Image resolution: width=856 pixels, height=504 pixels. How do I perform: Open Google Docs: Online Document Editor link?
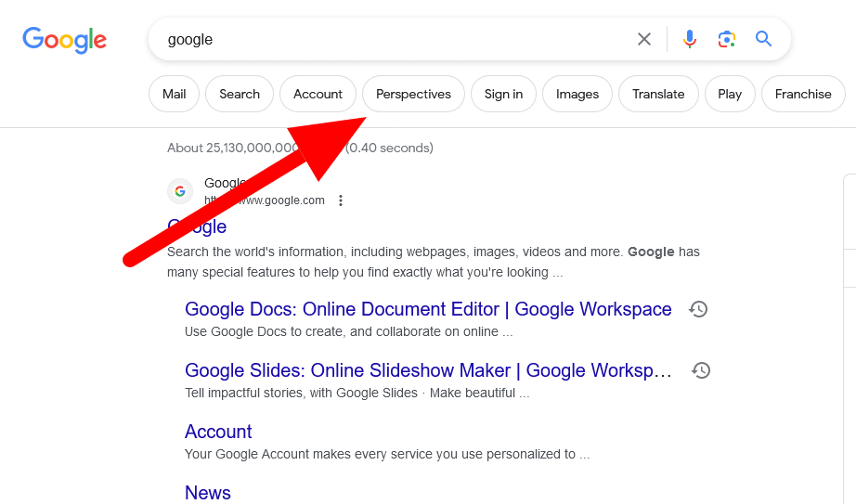(x=428, y=309)
